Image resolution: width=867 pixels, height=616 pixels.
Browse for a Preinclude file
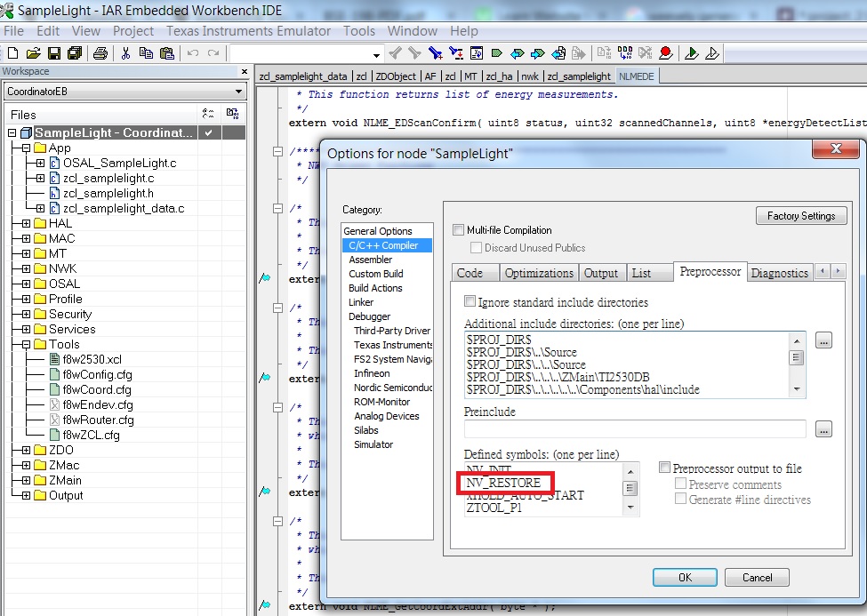(x=823, y=428)
